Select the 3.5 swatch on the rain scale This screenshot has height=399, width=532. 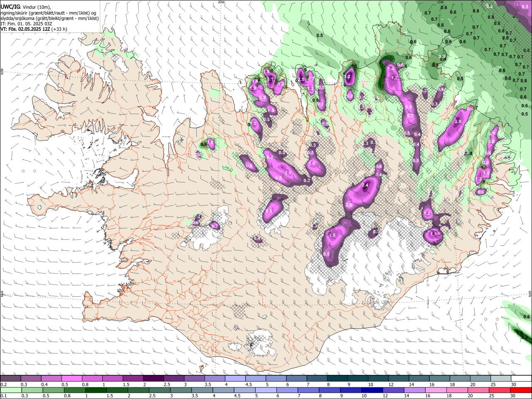coord(202,390)
